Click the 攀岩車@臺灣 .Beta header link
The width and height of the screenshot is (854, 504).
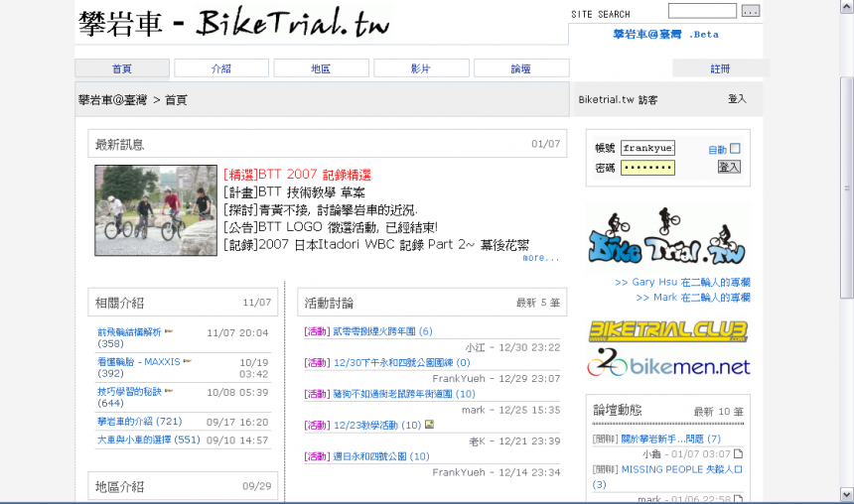point(665,35)
